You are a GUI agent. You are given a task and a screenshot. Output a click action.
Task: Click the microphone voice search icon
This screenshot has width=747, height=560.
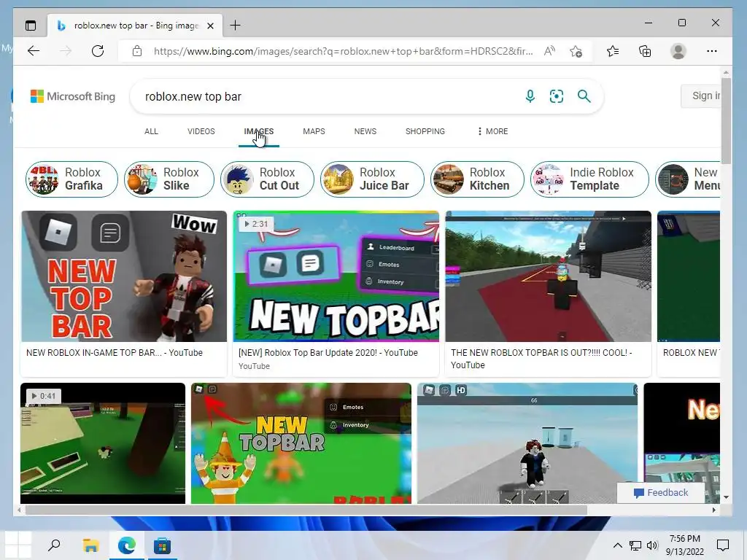coord(530,96)
